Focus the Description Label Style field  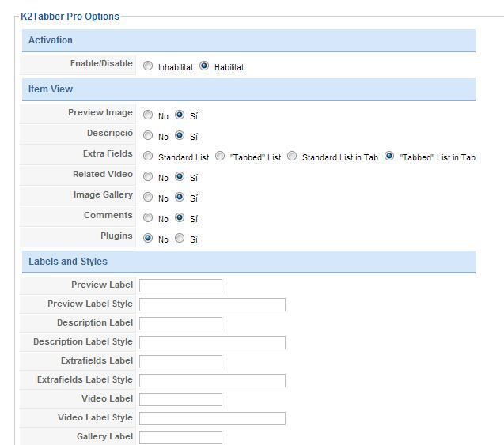click(x=212, y=342)
